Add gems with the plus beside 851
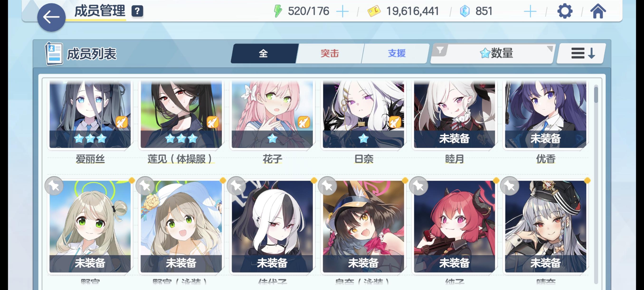The image size is (644, 290). [530, 11]
